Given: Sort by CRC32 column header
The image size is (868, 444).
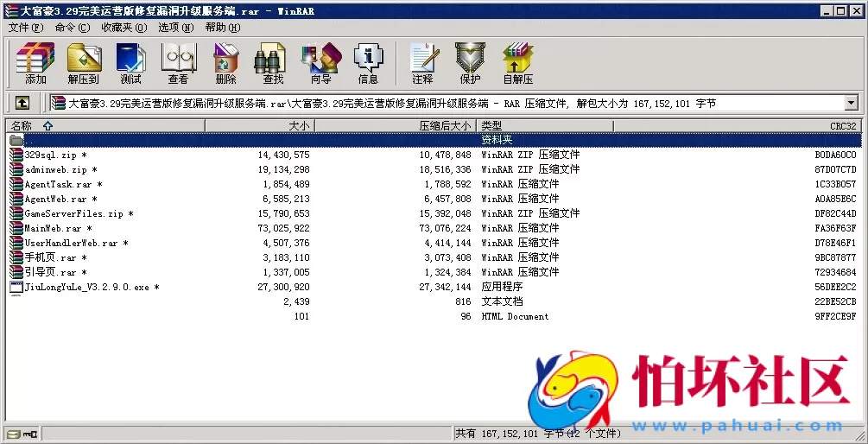Looking at the screenshot, I should pos(738,125).
